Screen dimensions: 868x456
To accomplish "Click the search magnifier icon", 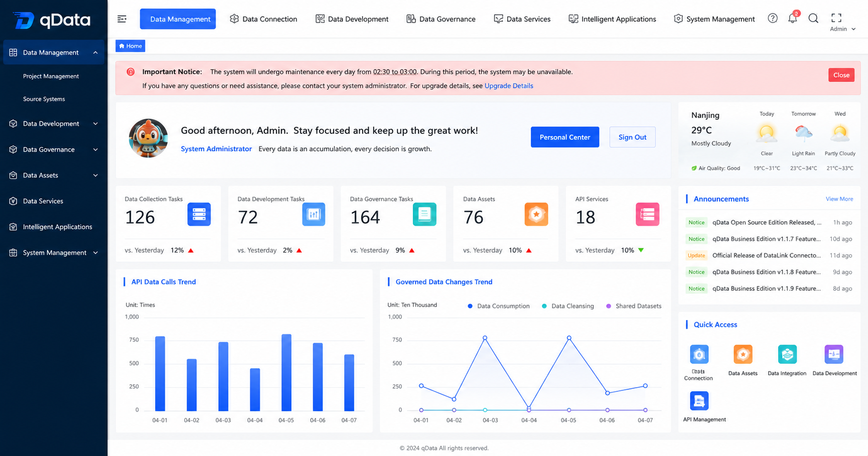I will point(813,19).
